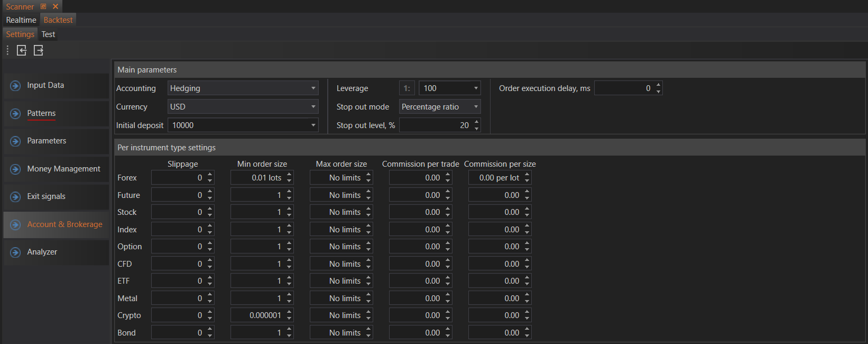Click the Scanner tab float window icon
This screenshot has width=868, height=344.
click(x=43, y=6)
